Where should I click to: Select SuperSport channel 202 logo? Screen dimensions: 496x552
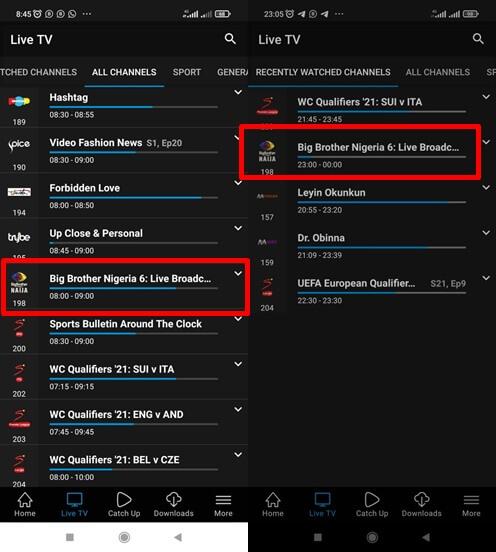click(x=19, y=373)
